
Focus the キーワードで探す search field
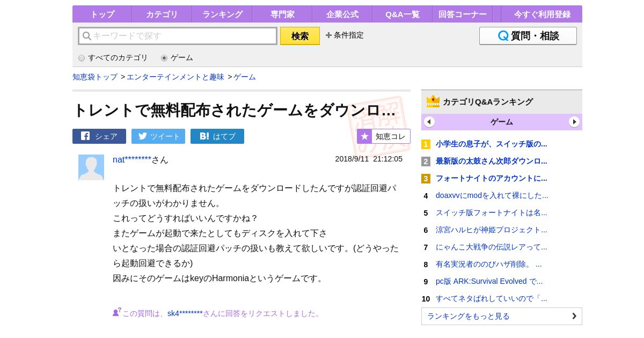pos(178,36)
